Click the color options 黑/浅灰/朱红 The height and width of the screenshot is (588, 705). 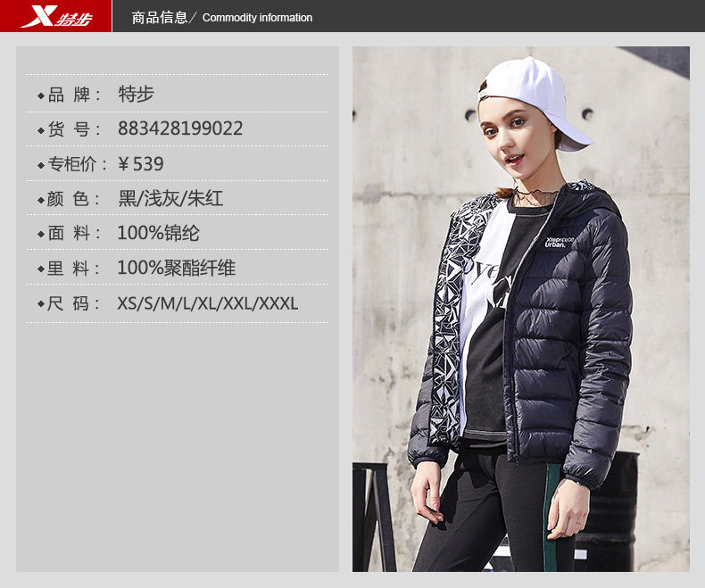(x=170, y=198)
